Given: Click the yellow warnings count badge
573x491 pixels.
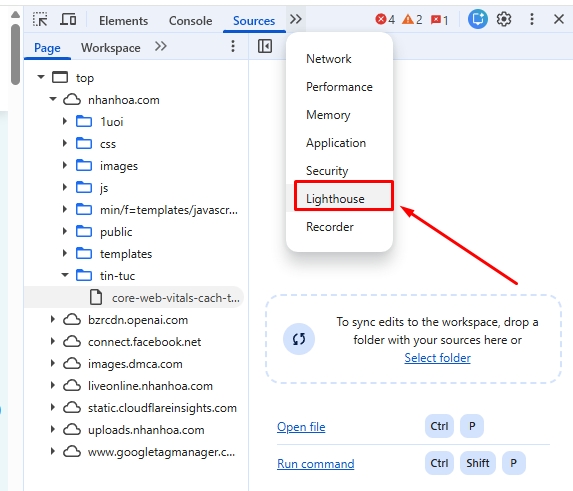Looking at the screenshot, I should pos(412,19).
